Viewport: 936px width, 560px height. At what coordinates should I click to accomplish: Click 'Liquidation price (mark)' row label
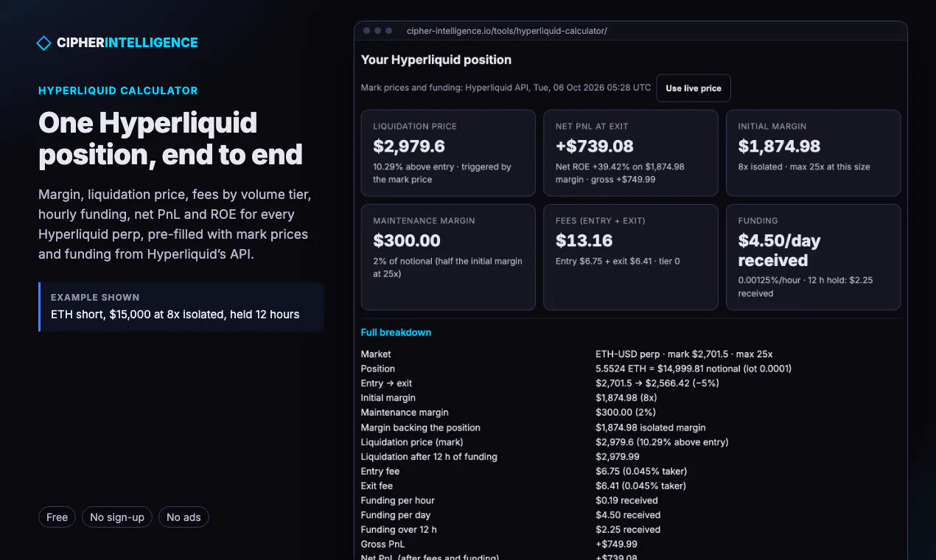pyautogui.click(x=412, y=442)
